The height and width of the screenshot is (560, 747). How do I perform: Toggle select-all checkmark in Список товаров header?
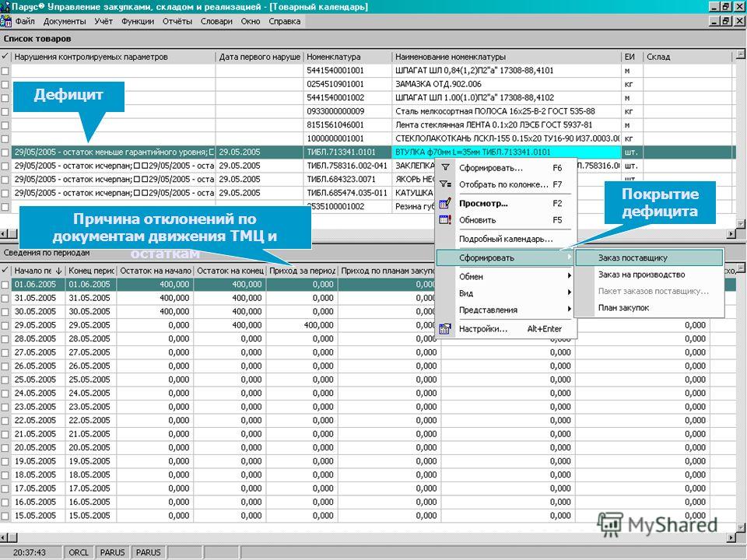tap(5, 57)
